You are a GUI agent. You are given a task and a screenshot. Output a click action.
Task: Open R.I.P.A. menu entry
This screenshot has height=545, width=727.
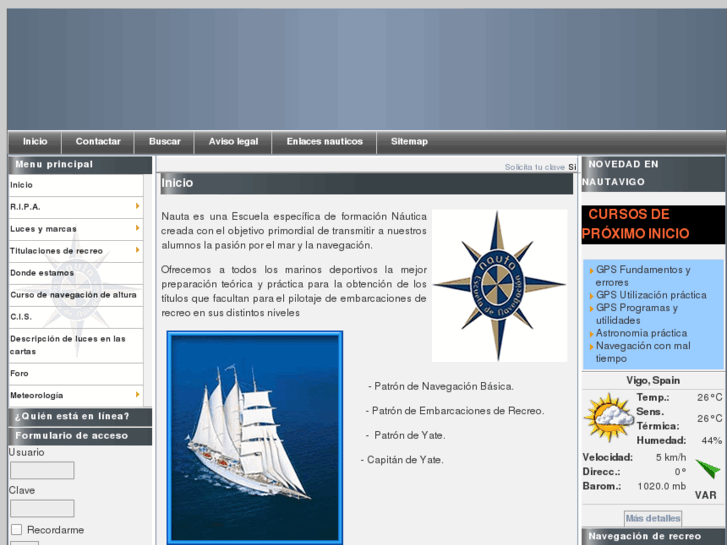point(76,207)
